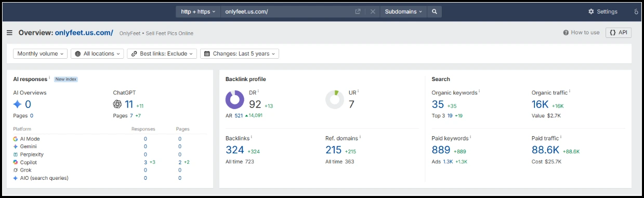Click info icon next to UR

coord(358,91)
